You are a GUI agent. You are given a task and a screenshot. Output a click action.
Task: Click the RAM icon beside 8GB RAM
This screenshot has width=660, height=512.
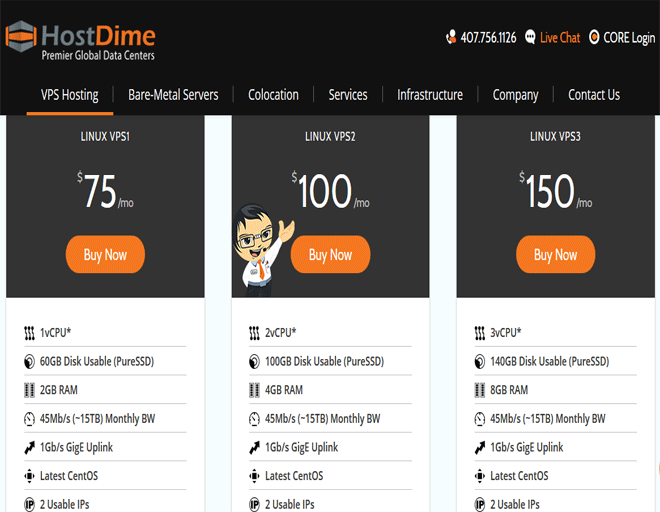(x=479, y=390)
